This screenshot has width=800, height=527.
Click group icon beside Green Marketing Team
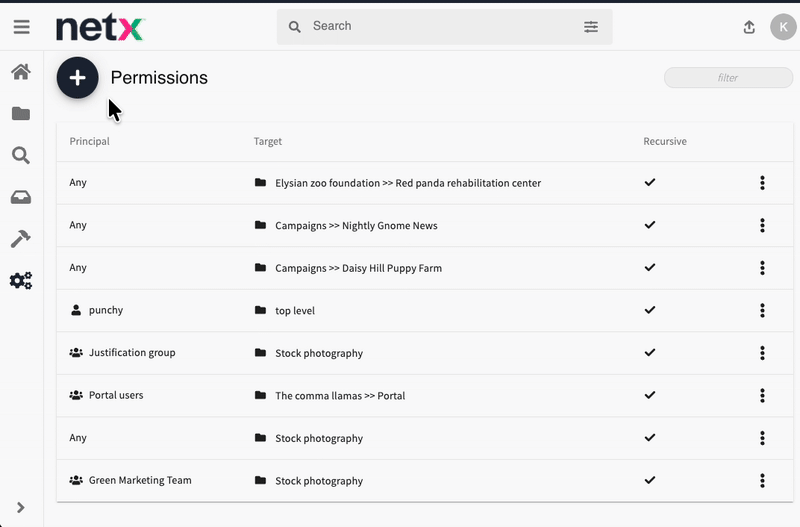[x=76, y=480]
